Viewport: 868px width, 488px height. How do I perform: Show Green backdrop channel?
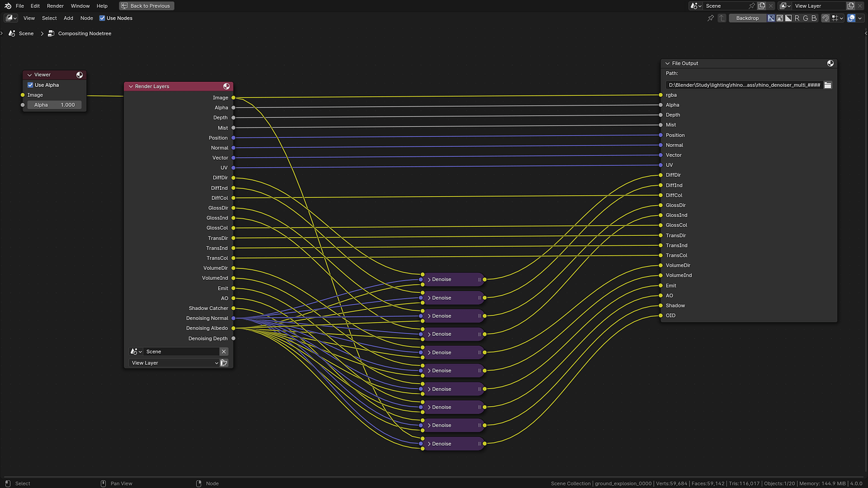tap(805, 18)
